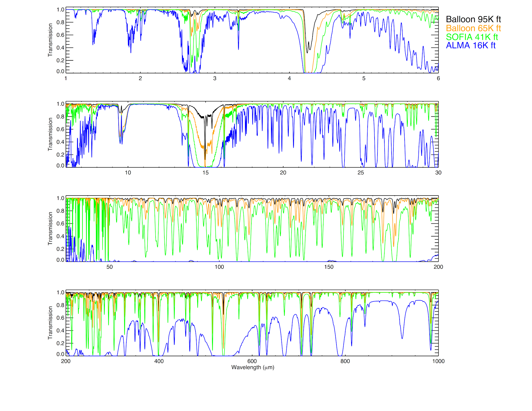Click the orange 'Balloon 65K ft' legend label
This screenshot has height=411, width=532.
pos(473,28)
